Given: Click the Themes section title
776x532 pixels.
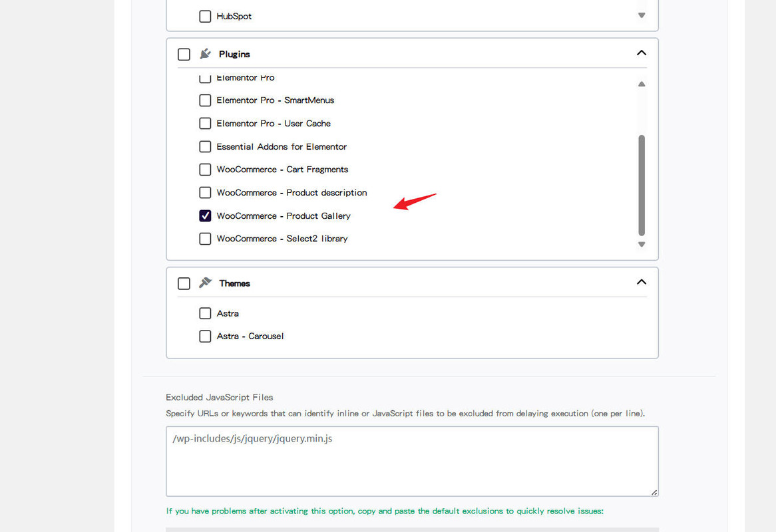Looking at the screenshot, I should click(x=234, y=283).
